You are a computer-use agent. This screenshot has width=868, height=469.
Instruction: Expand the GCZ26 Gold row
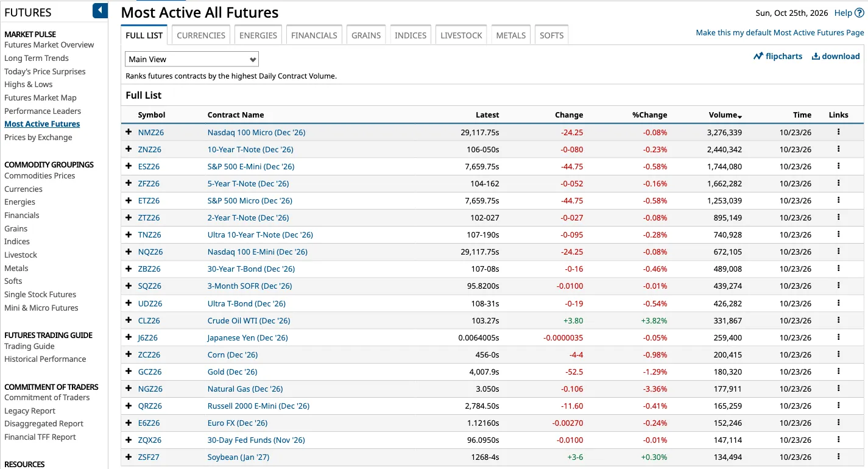coord(129,371)
